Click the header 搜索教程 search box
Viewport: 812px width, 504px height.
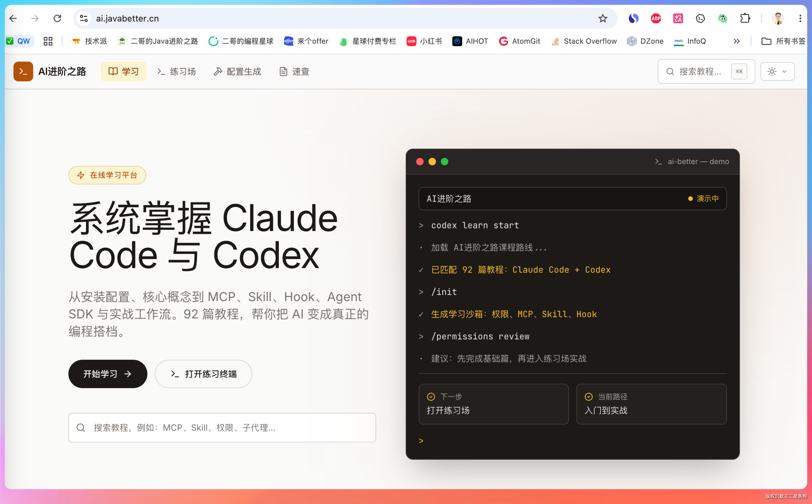pos(706,71)
